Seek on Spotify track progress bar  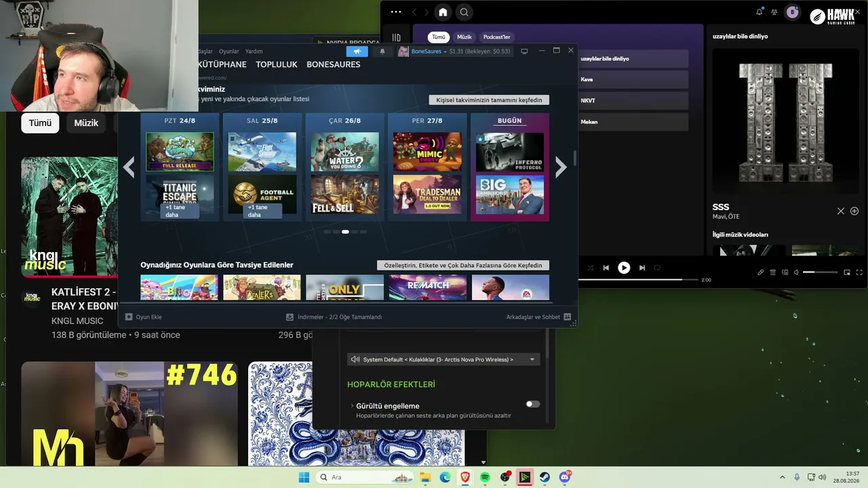click(639, 279)
